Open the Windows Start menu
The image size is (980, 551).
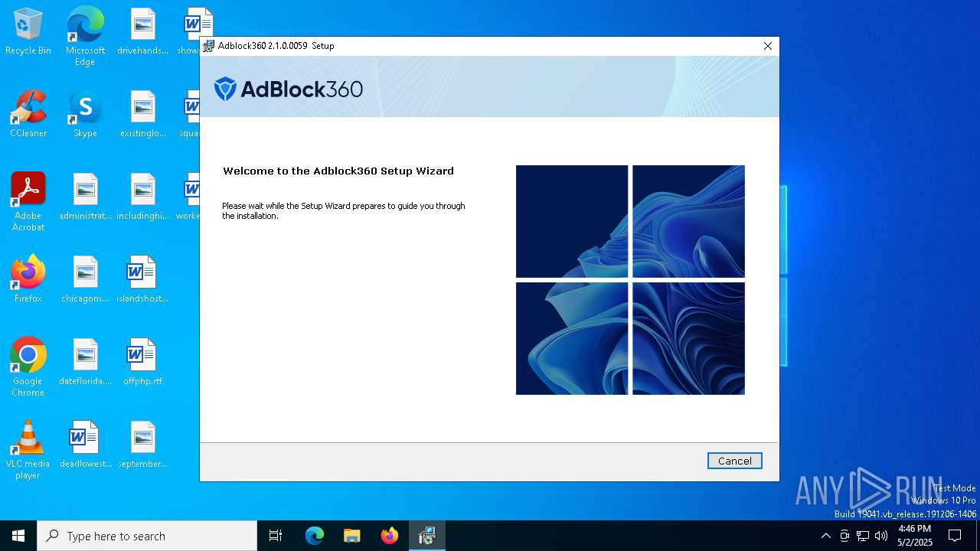click(18, 536)
